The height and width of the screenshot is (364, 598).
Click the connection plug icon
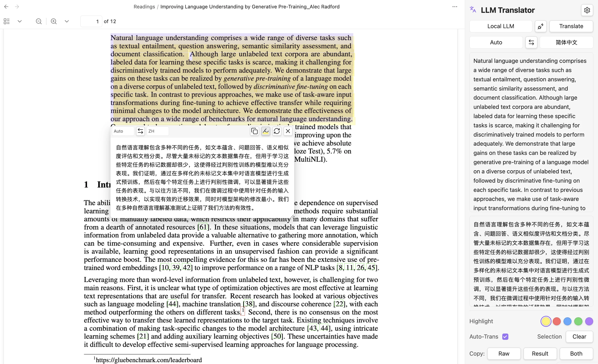(541, 26)
